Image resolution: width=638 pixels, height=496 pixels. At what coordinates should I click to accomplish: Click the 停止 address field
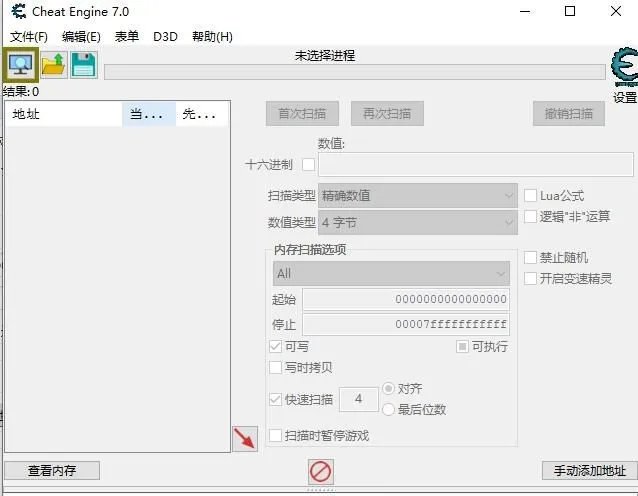(x=406, y=324)
